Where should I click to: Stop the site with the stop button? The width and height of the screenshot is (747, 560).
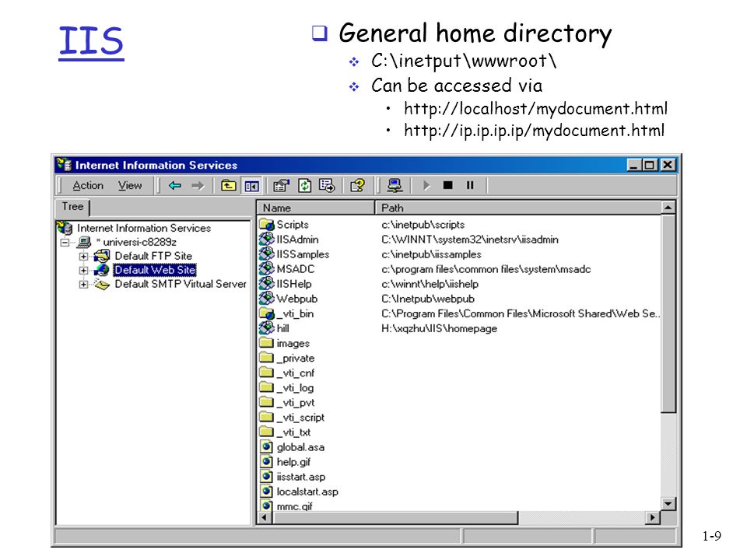tap(447, 185)
